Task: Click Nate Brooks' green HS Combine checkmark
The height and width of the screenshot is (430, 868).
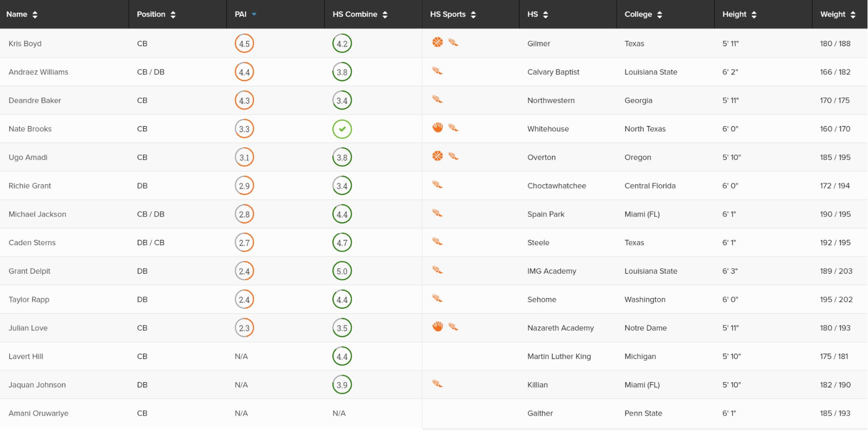Action: pos(342,129)
